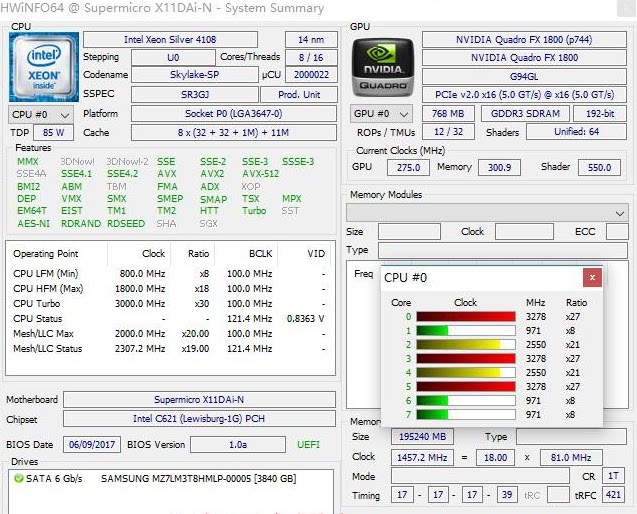Click the 195240 MB memory size field

click(x=422, y=437)
